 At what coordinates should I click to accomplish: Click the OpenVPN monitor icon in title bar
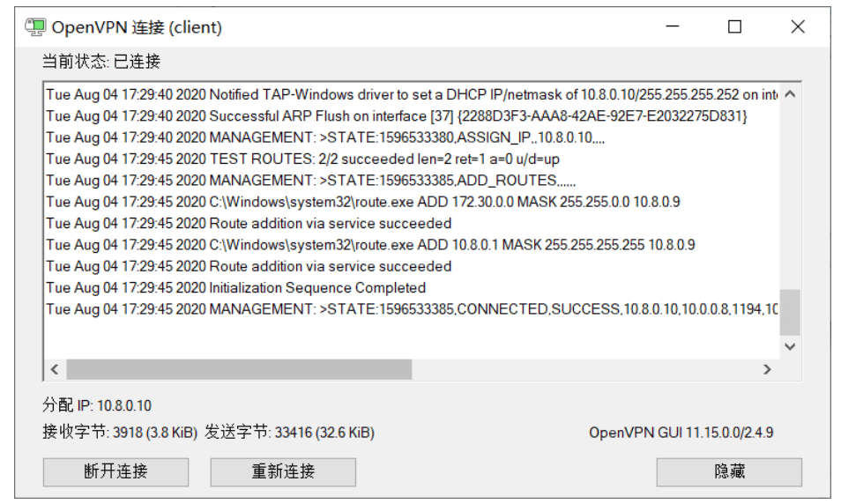tap(35, 26)
